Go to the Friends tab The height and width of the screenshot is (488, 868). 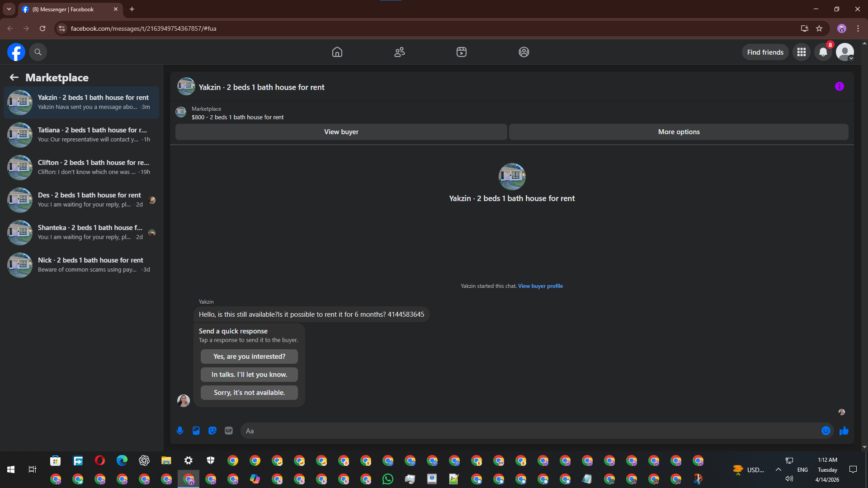coord(399,52)
